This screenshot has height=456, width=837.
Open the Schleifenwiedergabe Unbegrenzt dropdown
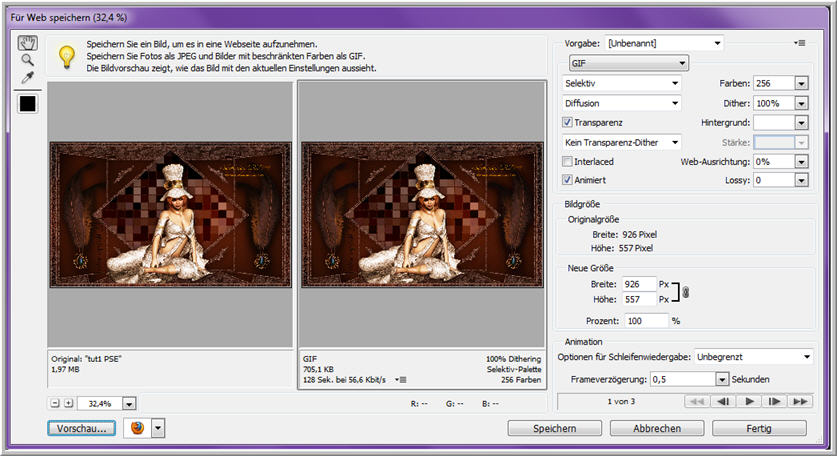pos(754,357)
